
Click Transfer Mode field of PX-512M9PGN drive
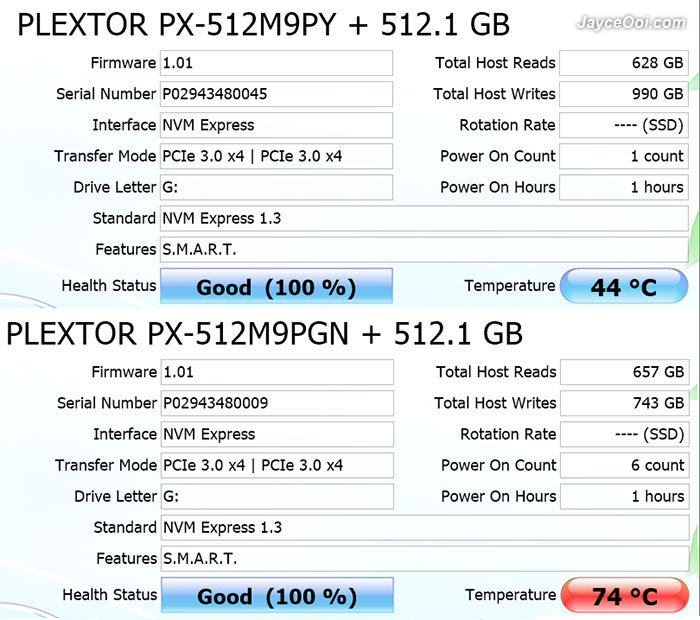(277, 465)
